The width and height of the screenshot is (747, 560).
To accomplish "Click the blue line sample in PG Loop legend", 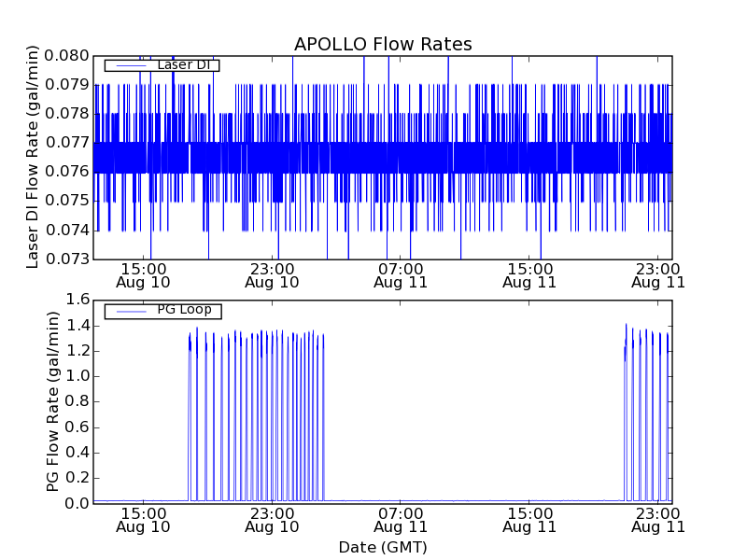I will pyautogui.click(x=129, y=311).
